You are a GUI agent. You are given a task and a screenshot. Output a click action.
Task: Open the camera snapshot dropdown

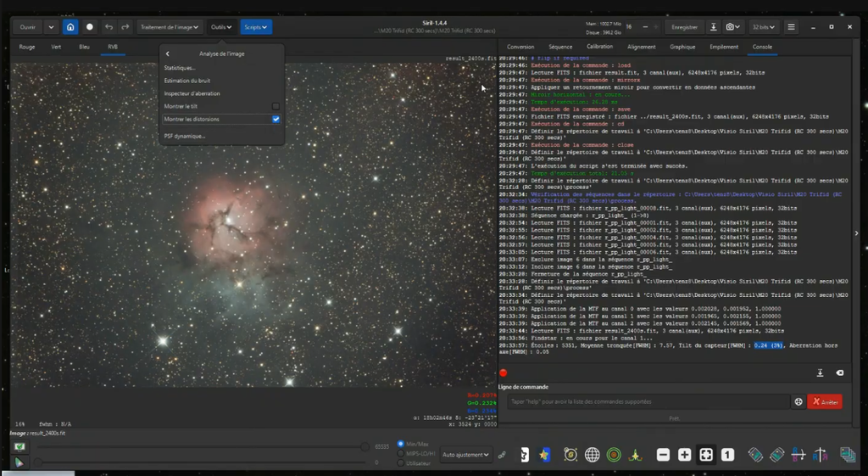pos(733,26)
